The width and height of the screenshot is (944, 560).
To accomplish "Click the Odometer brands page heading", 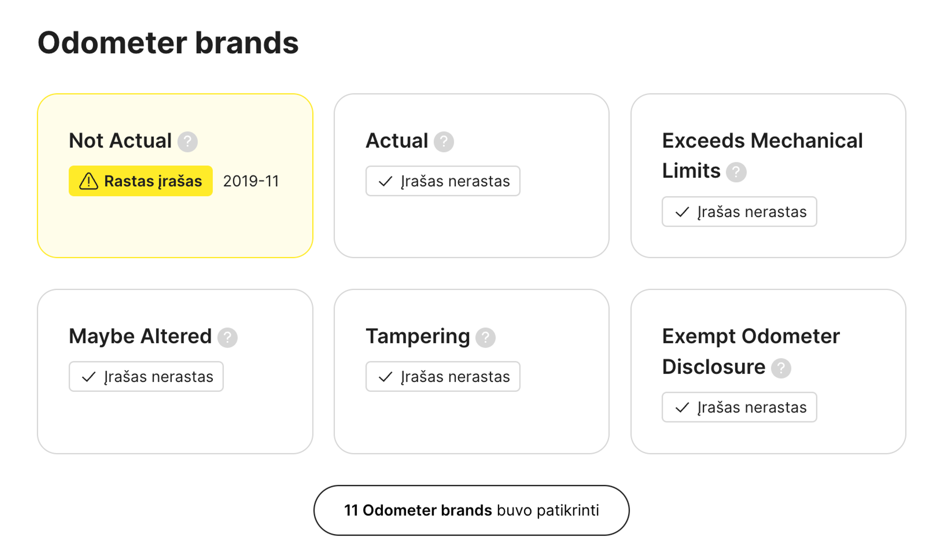I will pos(168,43).
